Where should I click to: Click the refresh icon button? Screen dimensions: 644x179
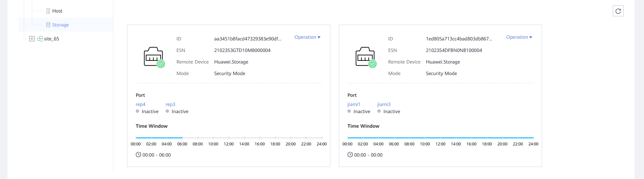click(618, 11)
